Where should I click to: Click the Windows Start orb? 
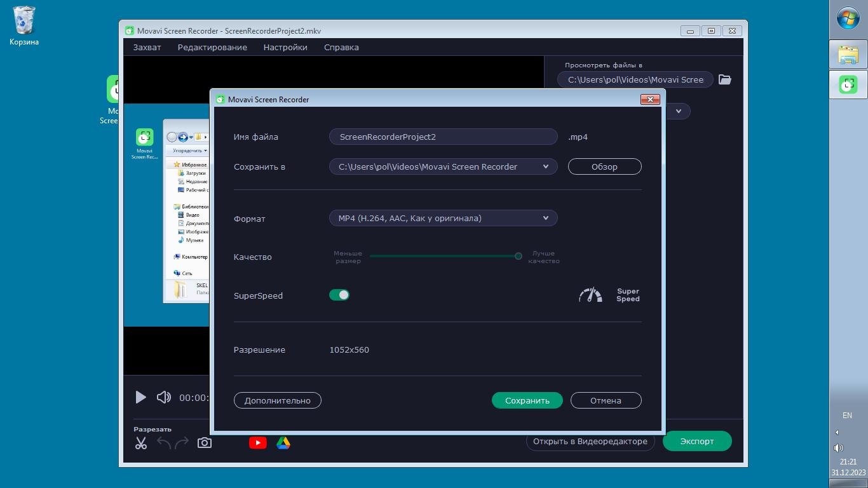click(848, 18)
